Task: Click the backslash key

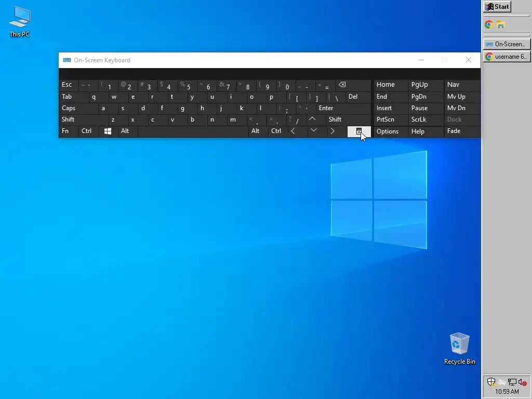Action: 335,97
